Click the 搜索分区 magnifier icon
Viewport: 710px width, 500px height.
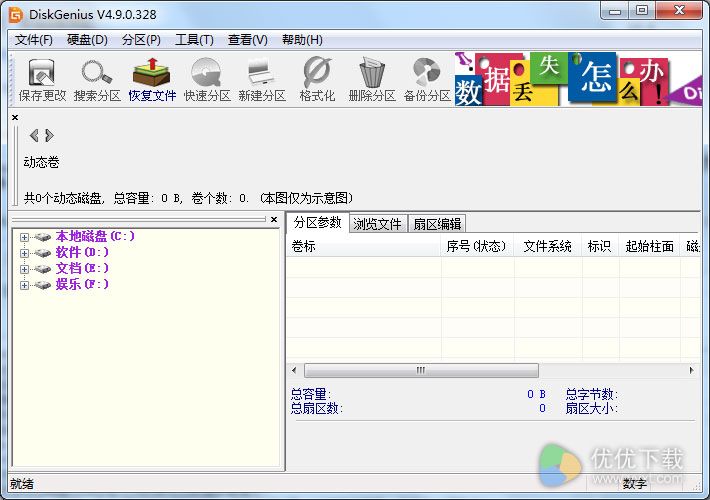point(96,79)
